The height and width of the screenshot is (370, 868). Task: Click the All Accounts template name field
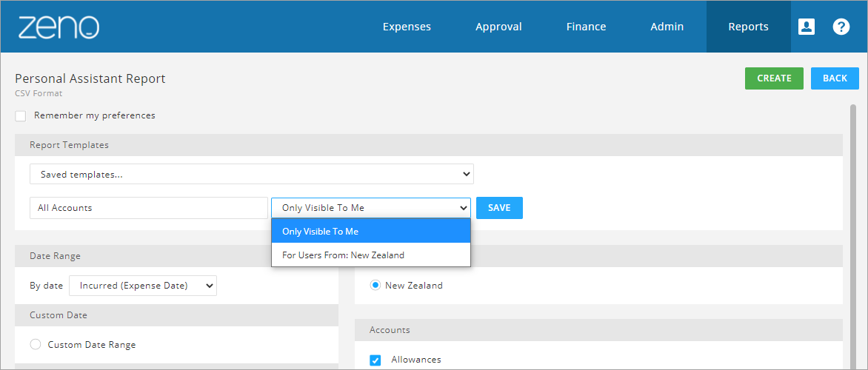pos(149,208)
